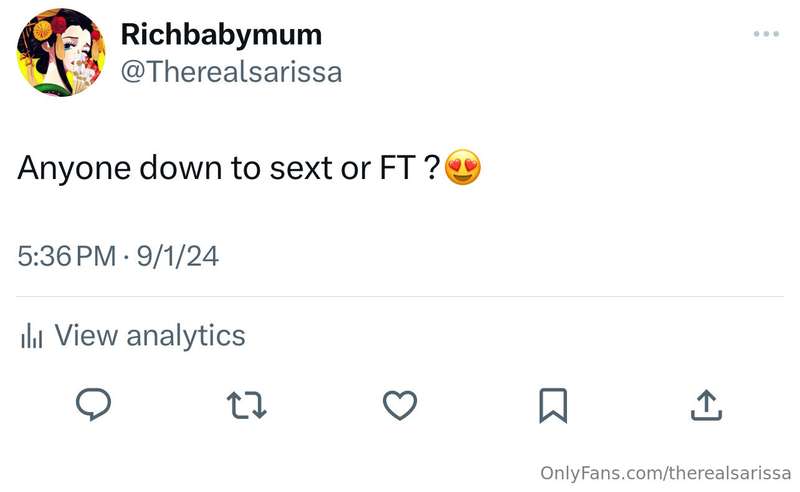Open the share upload arrow icon

(706, 405)
